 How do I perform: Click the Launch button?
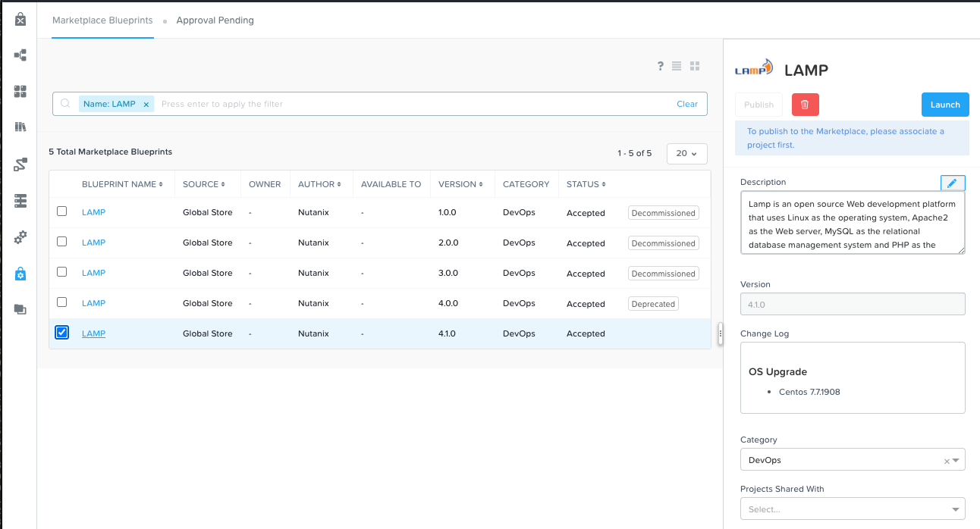pyautogui.click(x=945, y=105)
